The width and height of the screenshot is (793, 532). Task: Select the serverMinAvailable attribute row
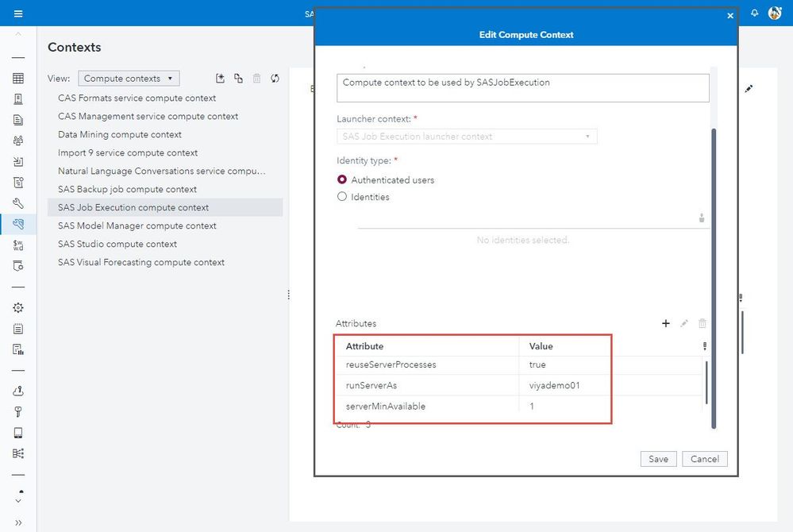click(x=519, y=406)
